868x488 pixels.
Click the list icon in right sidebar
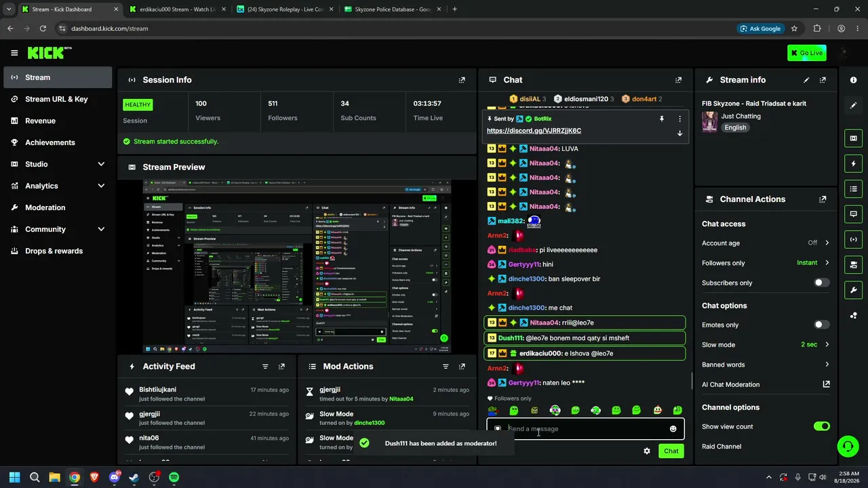[x=853, y=188]
